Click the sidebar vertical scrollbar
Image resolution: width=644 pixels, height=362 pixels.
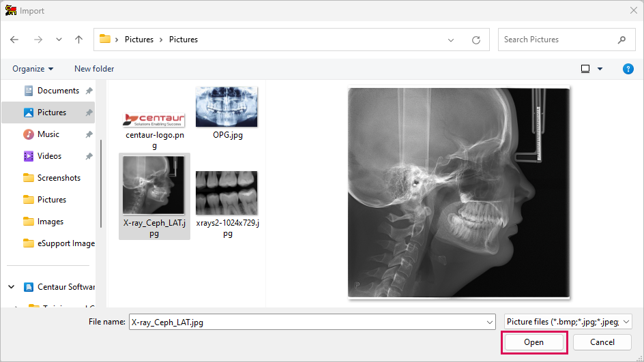pyautogui.click(x=101, y=184)
